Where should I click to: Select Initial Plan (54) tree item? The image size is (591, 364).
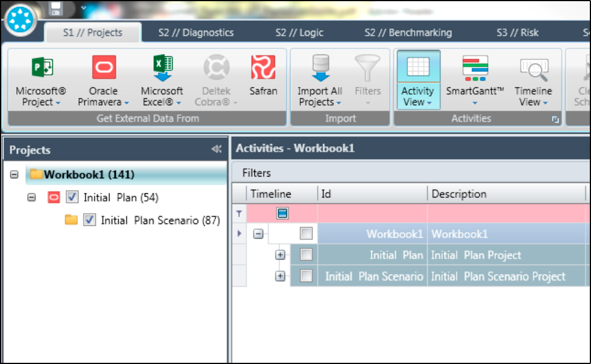121,197
